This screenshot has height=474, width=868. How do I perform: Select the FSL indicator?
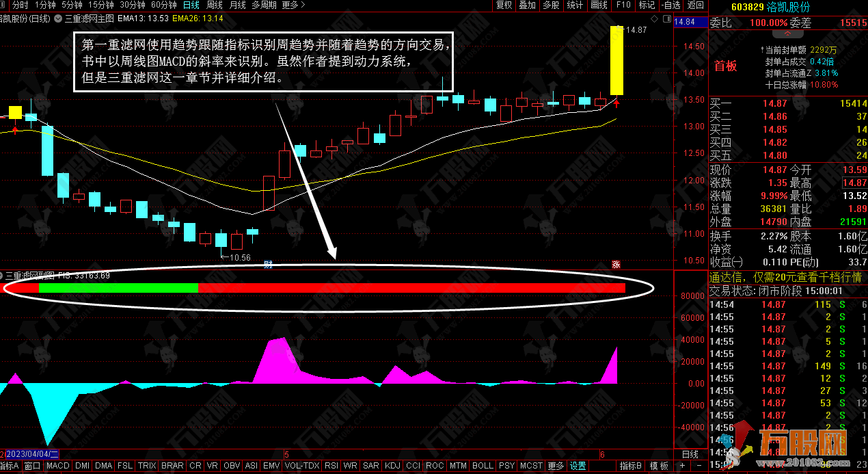[125, 466]
